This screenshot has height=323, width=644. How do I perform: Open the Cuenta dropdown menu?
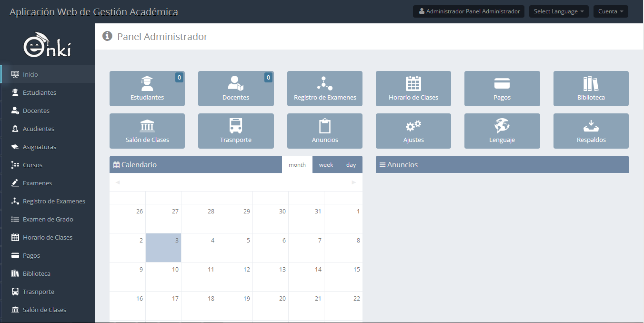coord(611,11)
